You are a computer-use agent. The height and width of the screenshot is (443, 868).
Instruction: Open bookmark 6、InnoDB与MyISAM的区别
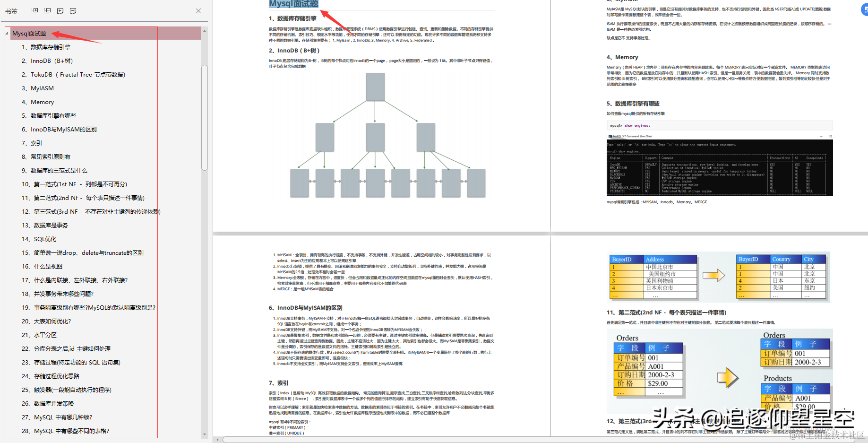coord(59,129)
